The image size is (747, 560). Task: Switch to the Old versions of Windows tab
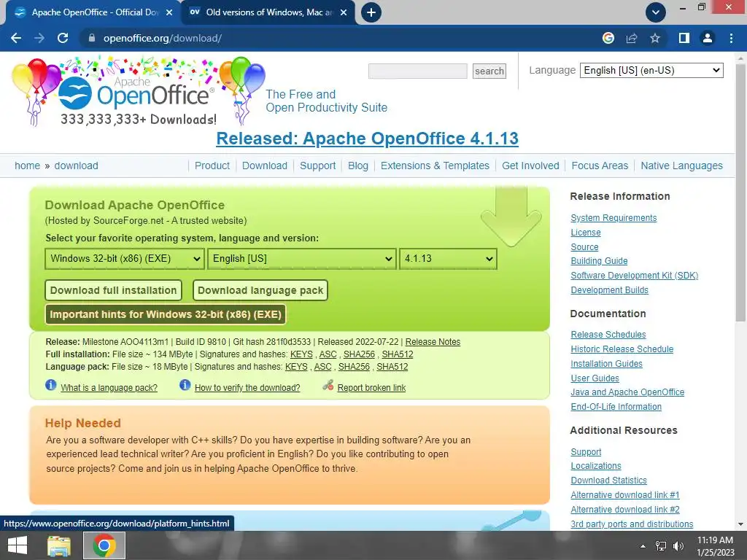pyautogui.click(x=268, y=12)
